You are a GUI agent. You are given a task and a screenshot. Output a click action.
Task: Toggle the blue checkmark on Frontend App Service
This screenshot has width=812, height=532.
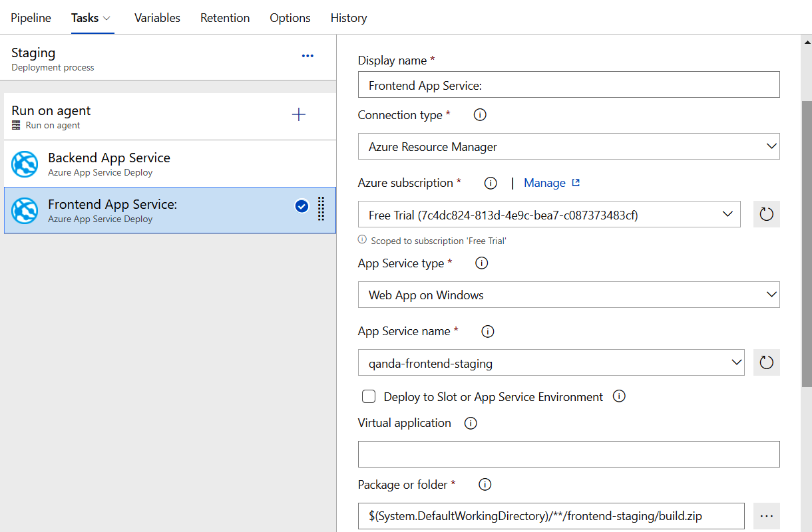pyautogui.click(x=302, y=206)
